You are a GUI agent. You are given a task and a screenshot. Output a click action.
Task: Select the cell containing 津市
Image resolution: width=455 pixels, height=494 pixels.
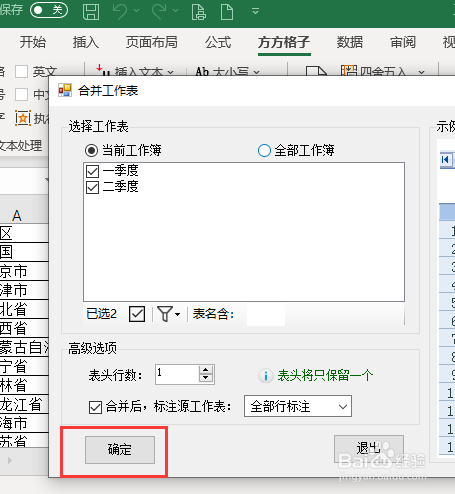[x=24, y=290]
